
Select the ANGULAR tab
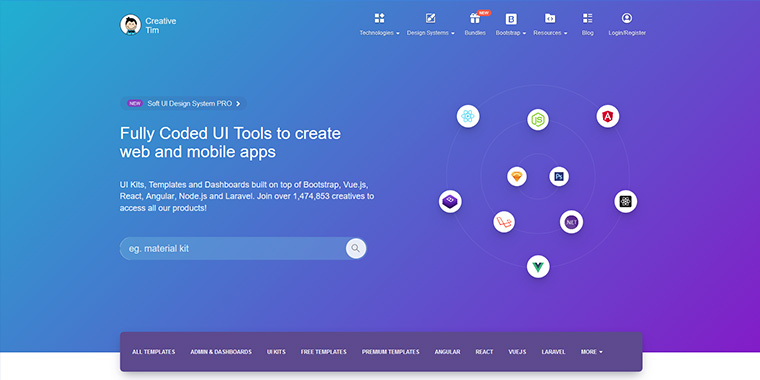click(447, 352)
